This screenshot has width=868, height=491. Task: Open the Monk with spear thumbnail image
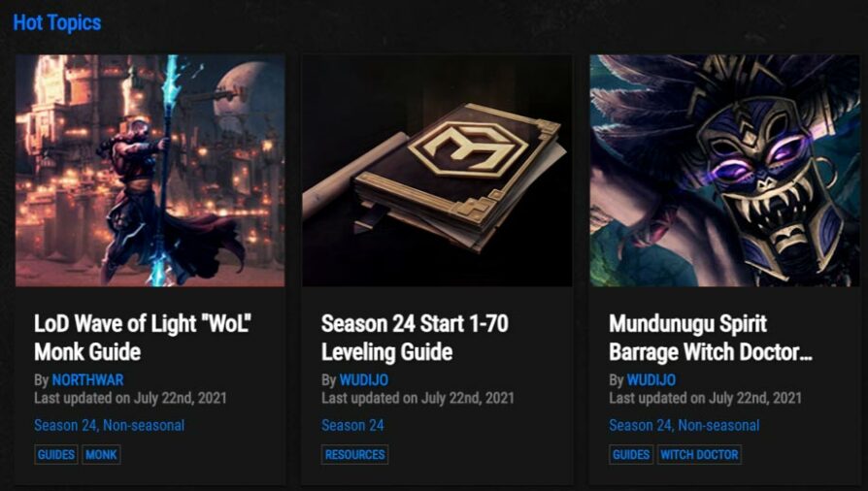tap(150, 171)
